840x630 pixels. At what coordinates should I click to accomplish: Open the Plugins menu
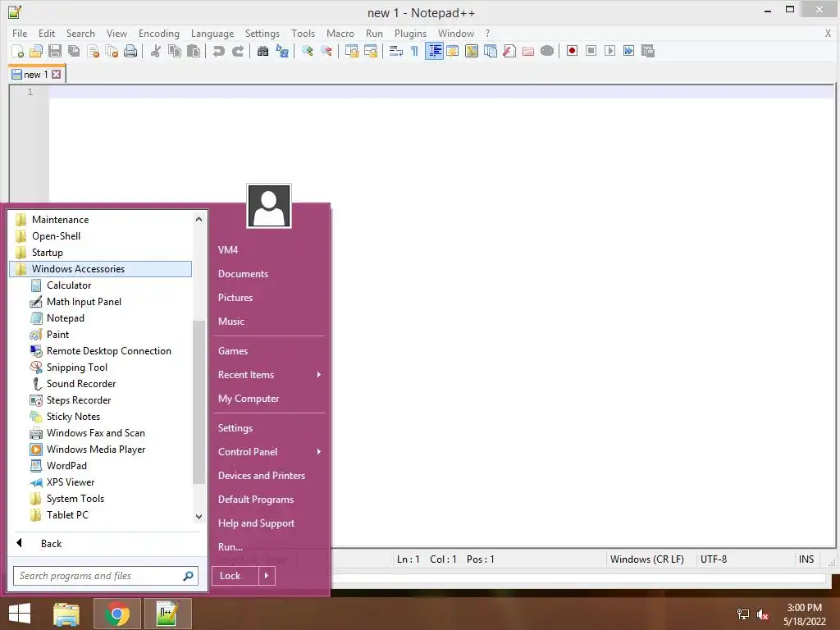point(410,33)
